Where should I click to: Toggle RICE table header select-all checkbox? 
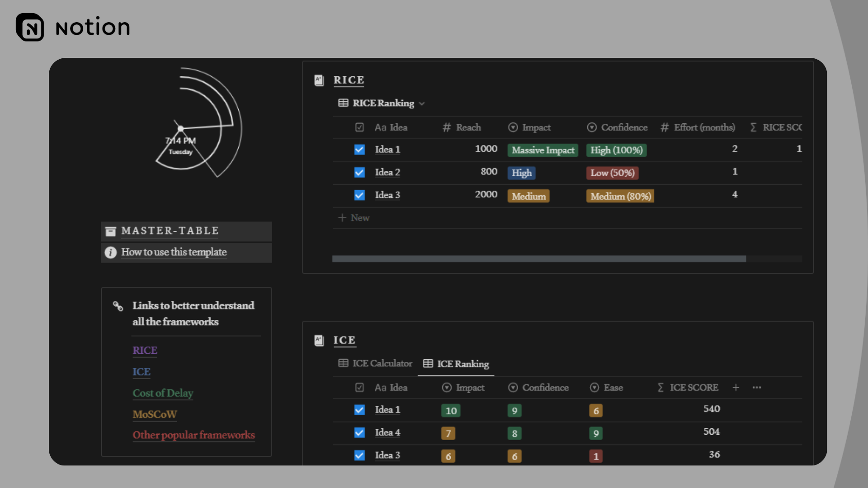(359, 127)
